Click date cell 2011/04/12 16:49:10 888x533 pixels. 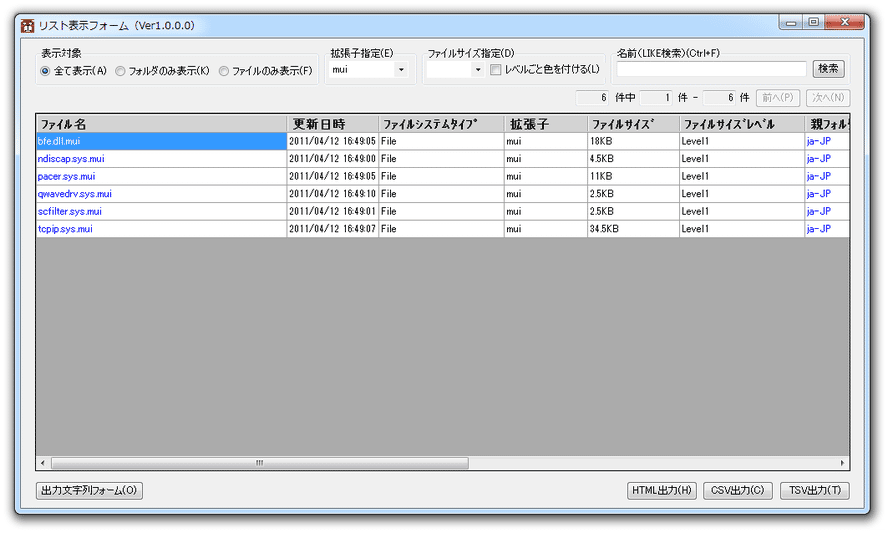coord(332,194)
